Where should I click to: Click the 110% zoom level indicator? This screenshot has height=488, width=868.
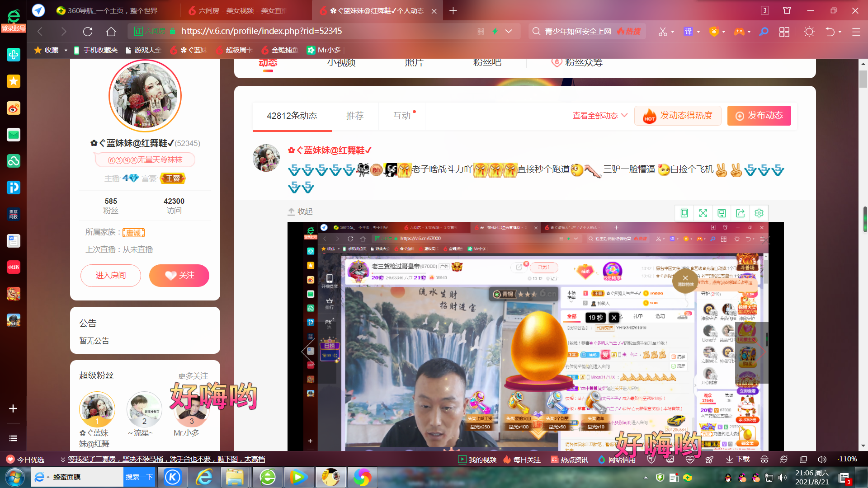pos(848,460)
